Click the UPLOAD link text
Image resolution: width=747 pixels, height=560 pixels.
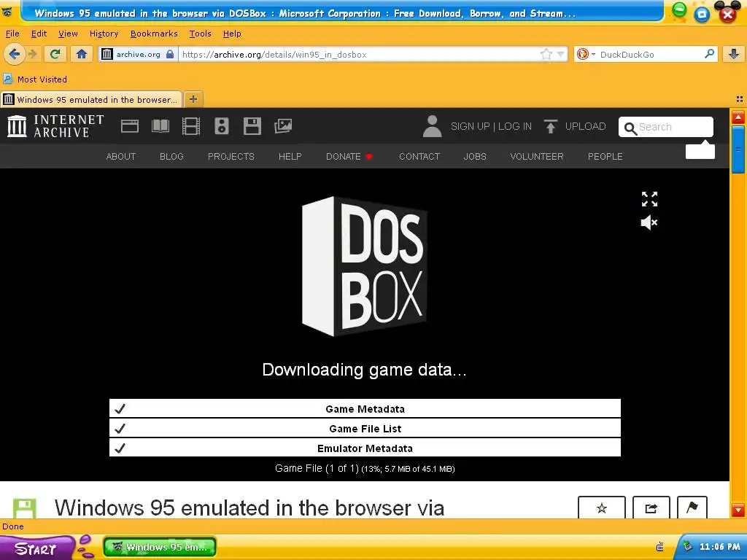(586, 126)
